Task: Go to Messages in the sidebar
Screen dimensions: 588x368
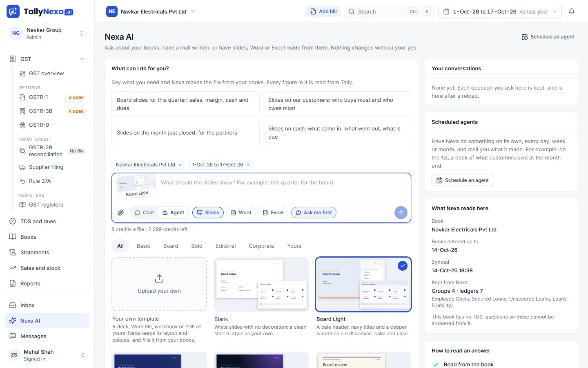Action: pyautogui.click(x=47, y=336)
